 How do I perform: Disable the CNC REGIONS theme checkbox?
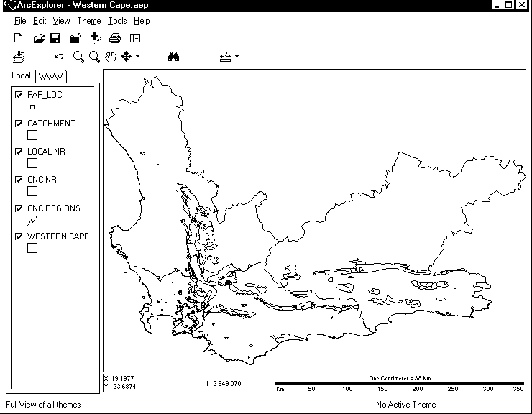point(19,208)
